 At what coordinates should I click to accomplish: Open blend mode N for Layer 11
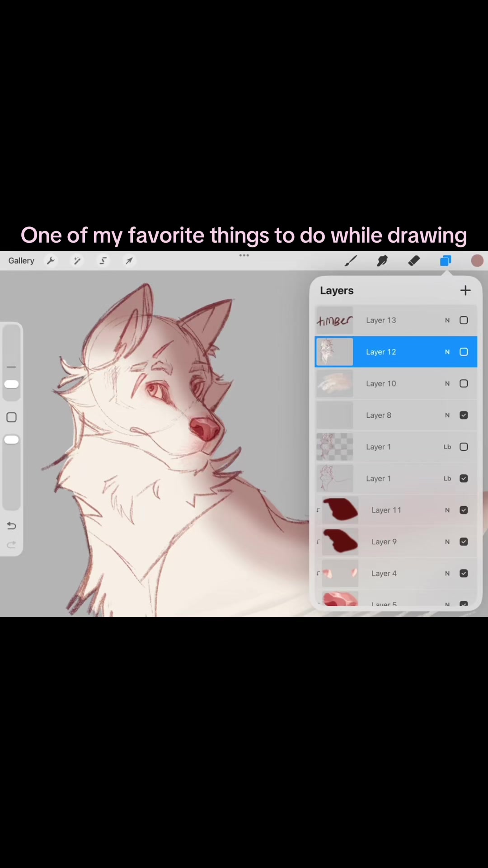[x=447, y=510]
